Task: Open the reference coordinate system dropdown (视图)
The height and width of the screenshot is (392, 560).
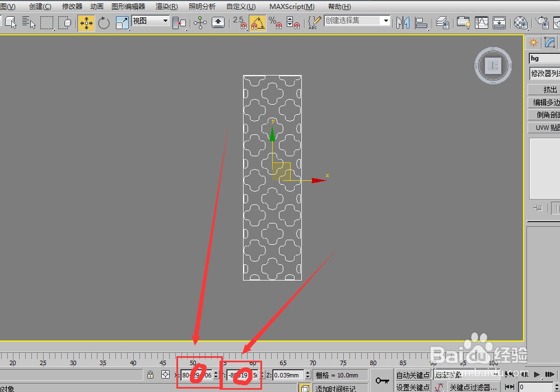Action: pyautogui.click(x=150, y=21)
